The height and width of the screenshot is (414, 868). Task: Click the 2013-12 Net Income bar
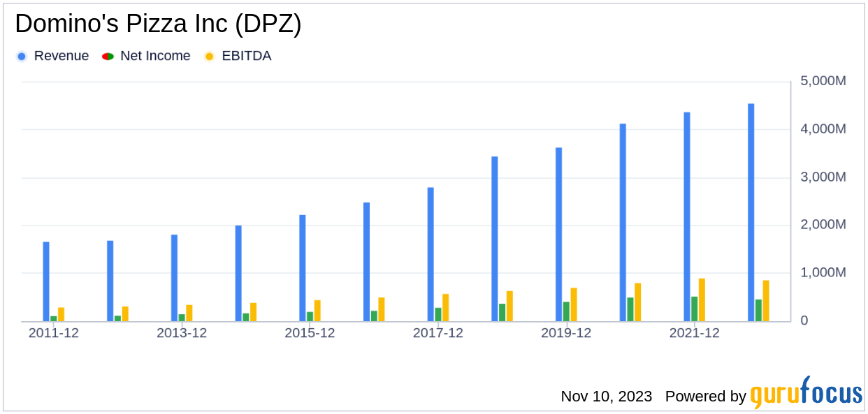[182, 318]
